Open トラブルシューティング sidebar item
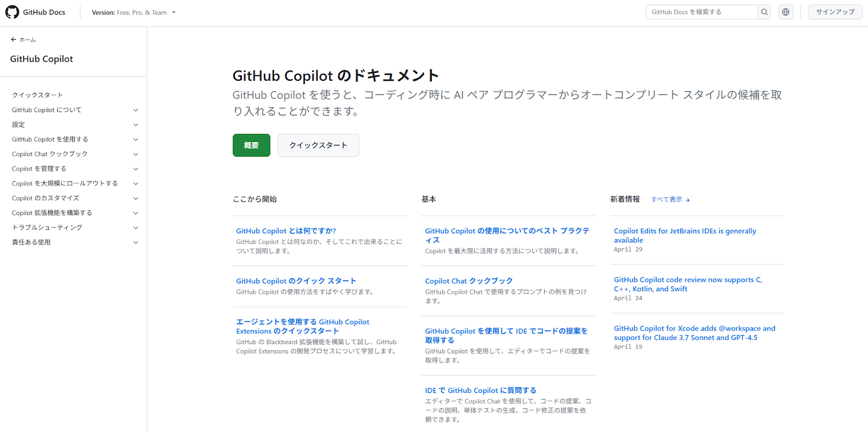 [47, 228]
